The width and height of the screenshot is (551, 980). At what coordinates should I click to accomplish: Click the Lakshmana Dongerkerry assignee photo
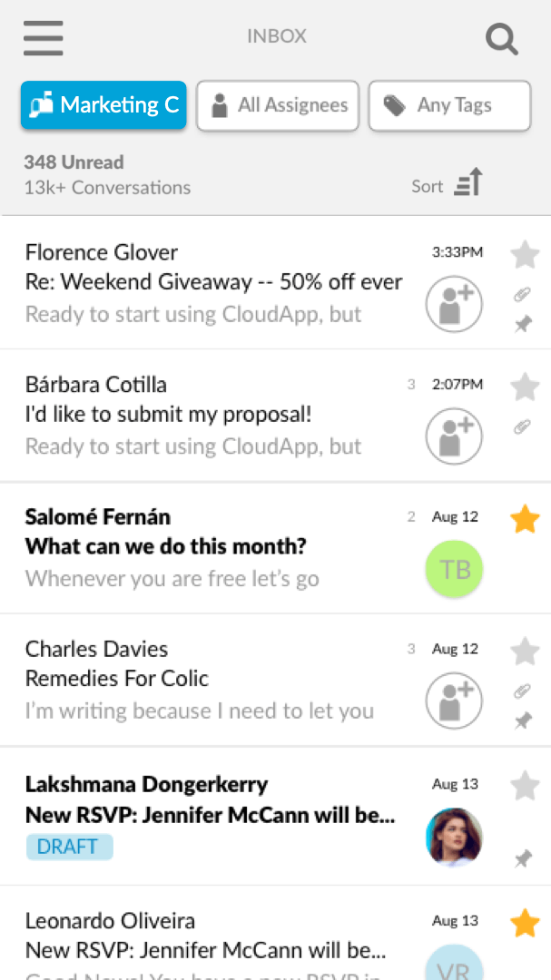(454, 837)
